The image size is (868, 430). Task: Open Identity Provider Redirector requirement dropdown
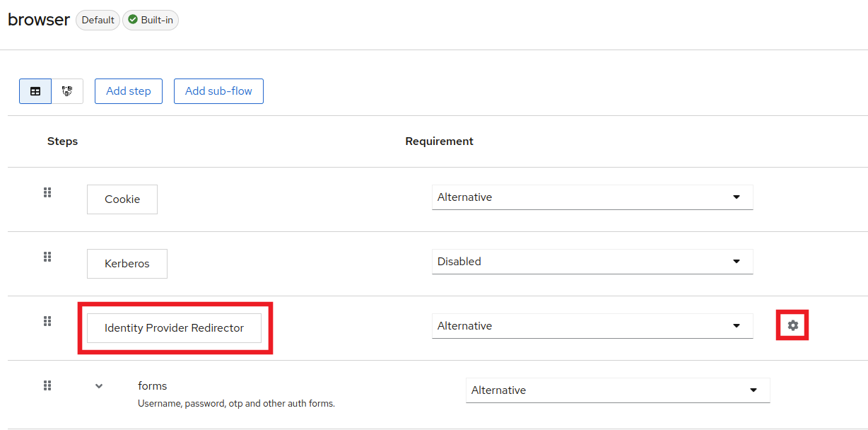click(x=592, y=326)
